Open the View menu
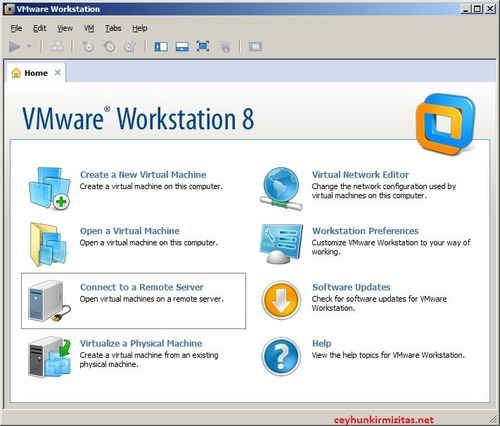The image size is (500, 426). pyautogui.click(x=65, y=28)
